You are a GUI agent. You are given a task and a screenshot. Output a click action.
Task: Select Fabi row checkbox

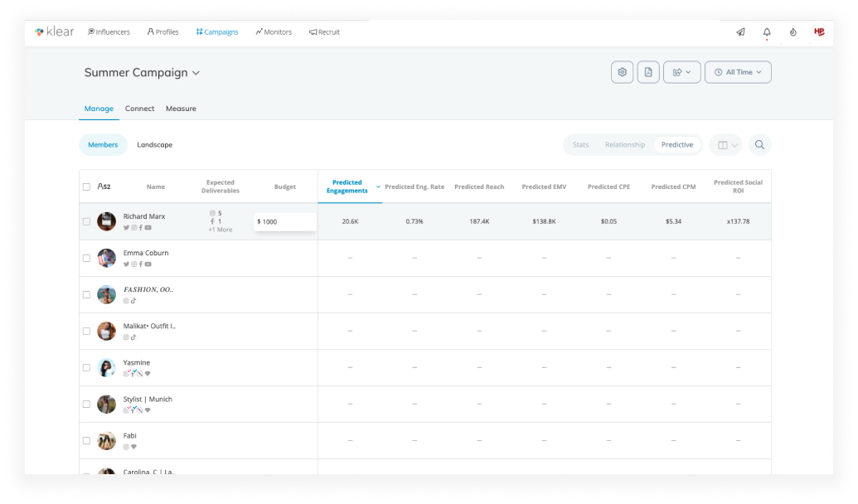click(86, 440)
